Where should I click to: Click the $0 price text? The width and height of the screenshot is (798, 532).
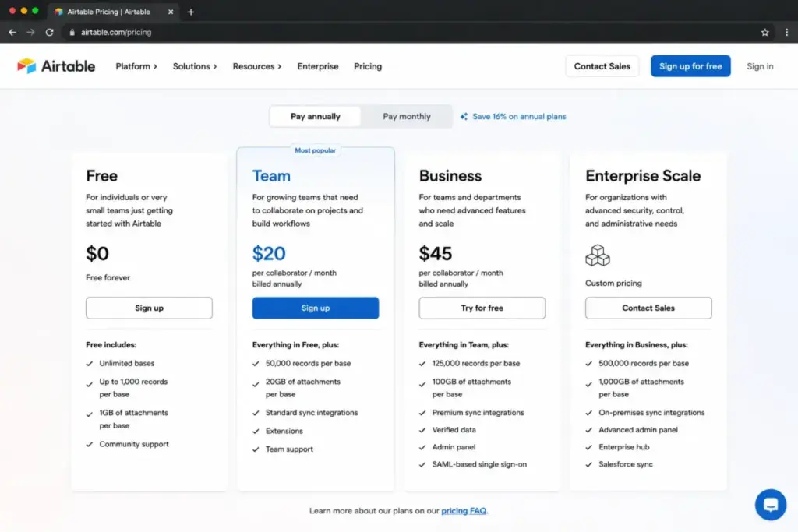tap(97, 254)
